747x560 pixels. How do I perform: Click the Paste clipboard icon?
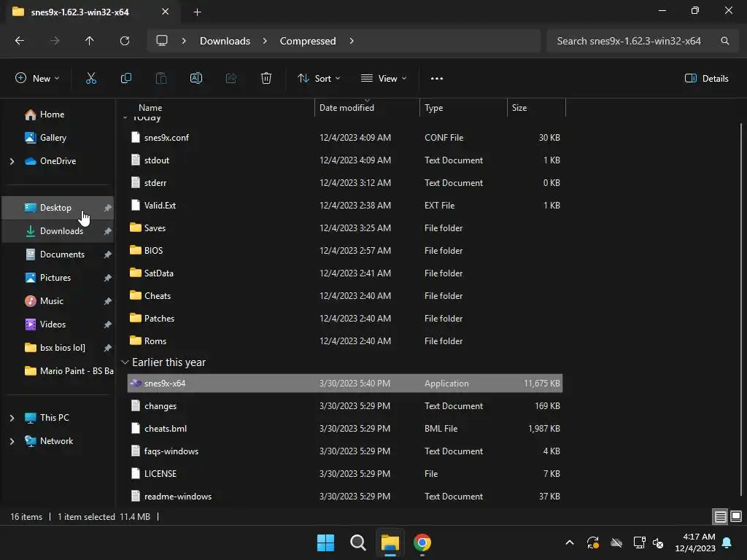pyautogui.click(x=161, y=79)
